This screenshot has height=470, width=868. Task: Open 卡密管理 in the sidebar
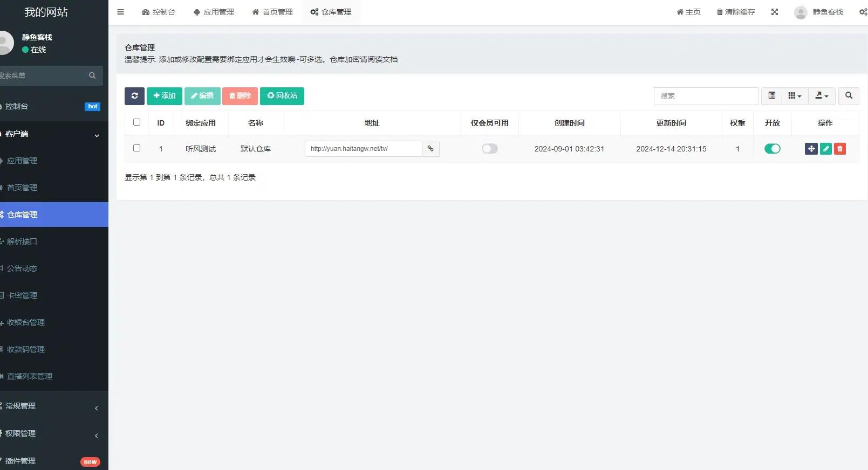(x=54, y=295)
